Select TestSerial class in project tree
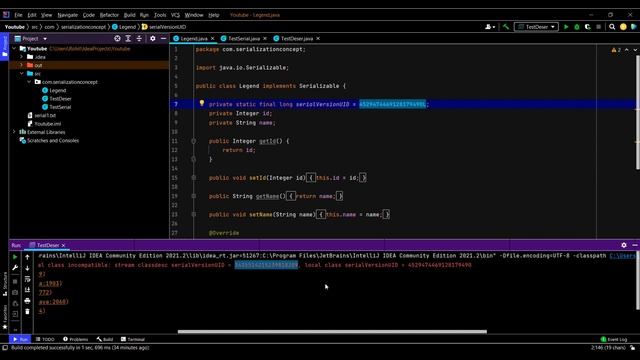This screenshot has width=640, height=360. tap(57, 107)
